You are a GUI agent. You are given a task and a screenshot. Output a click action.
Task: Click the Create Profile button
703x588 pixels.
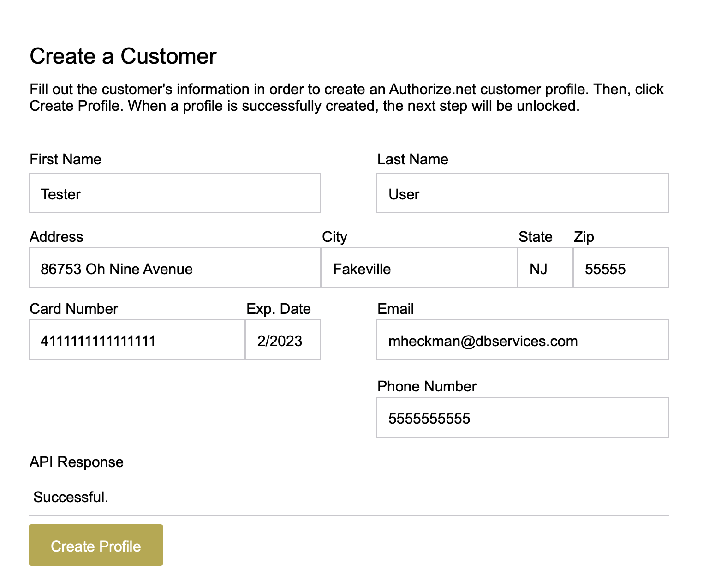click(96, 545)
